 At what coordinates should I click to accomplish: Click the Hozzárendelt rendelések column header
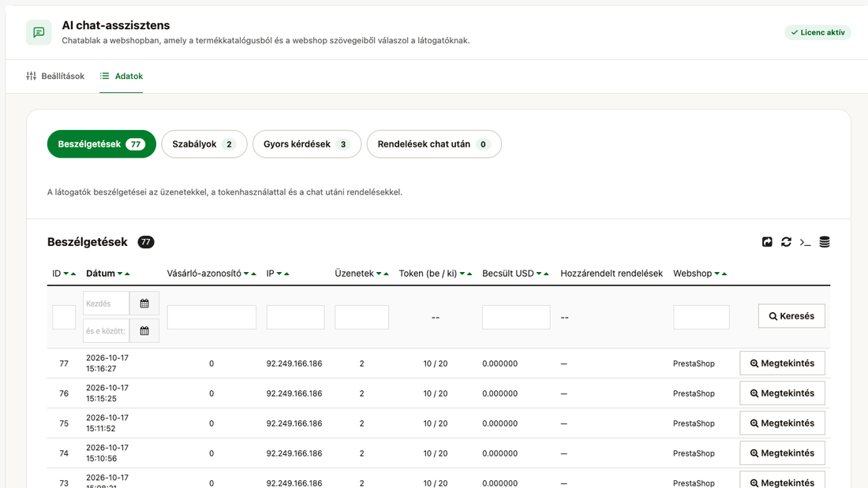click(612, 274)
